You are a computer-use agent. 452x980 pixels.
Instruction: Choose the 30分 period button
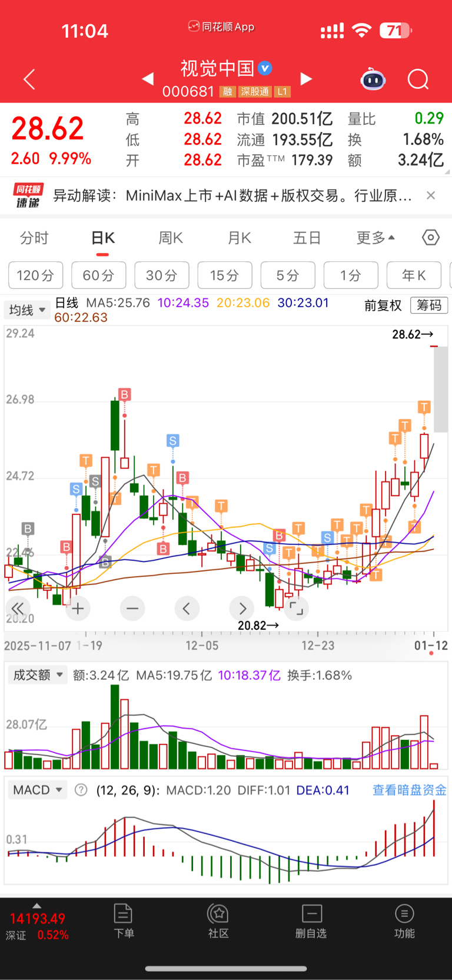[x=162, y=275]
